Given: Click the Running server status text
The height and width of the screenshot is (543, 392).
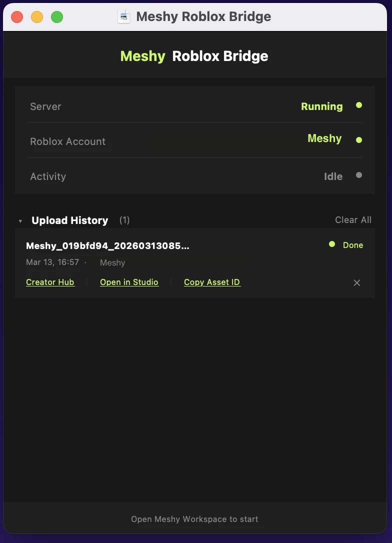Looking at the screenshot, I should pos(321,106).
